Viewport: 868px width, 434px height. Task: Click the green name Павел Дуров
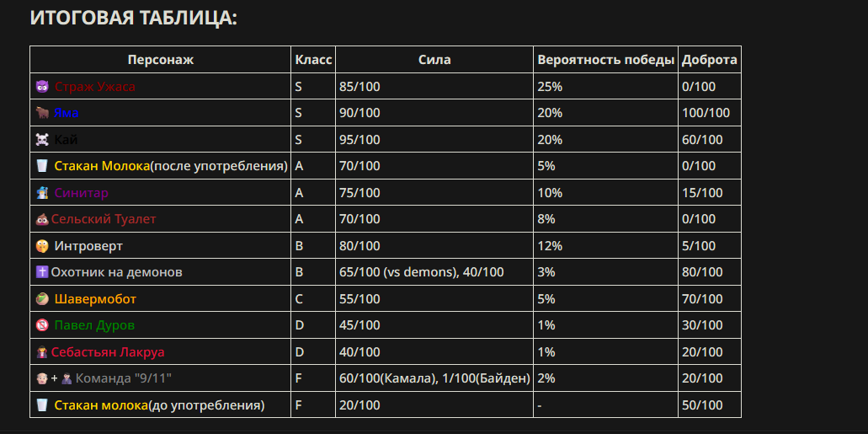coord(94,325)
